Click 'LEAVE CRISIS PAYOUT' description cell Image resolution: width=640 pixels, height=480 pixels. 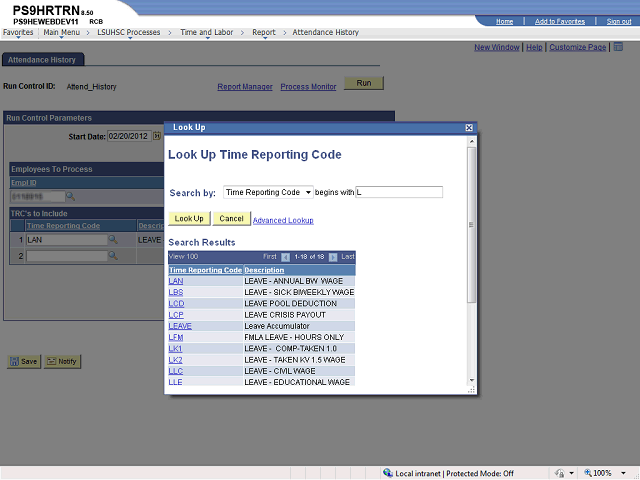click(x=299, y=315)
